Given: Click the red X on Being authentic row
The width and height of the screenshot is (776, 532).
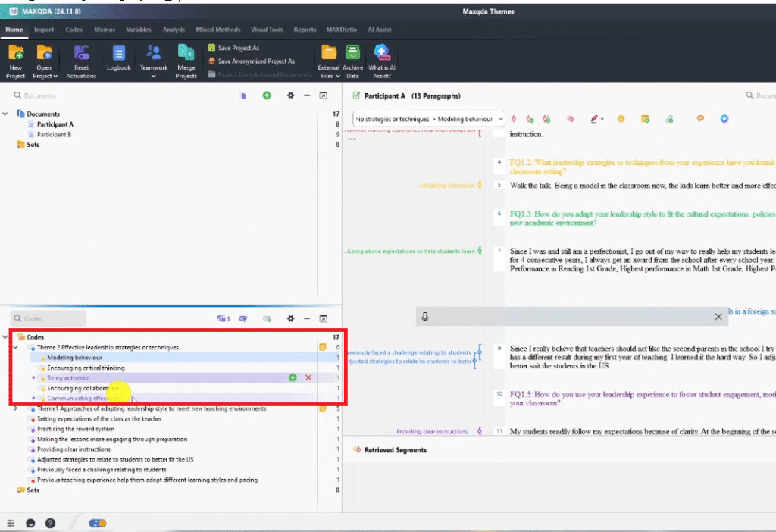Looking at the screenshot, I should click(308, 377).
